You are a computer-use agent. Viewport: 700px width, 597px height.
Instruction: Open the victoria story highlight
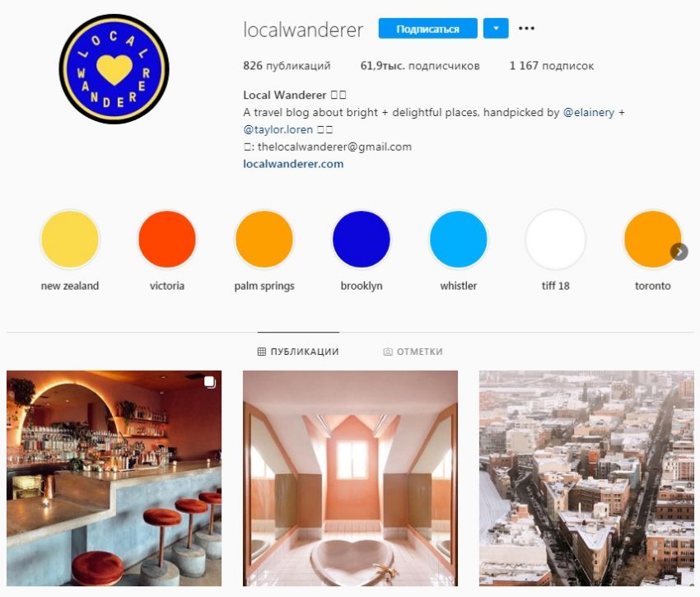[167, 240]
